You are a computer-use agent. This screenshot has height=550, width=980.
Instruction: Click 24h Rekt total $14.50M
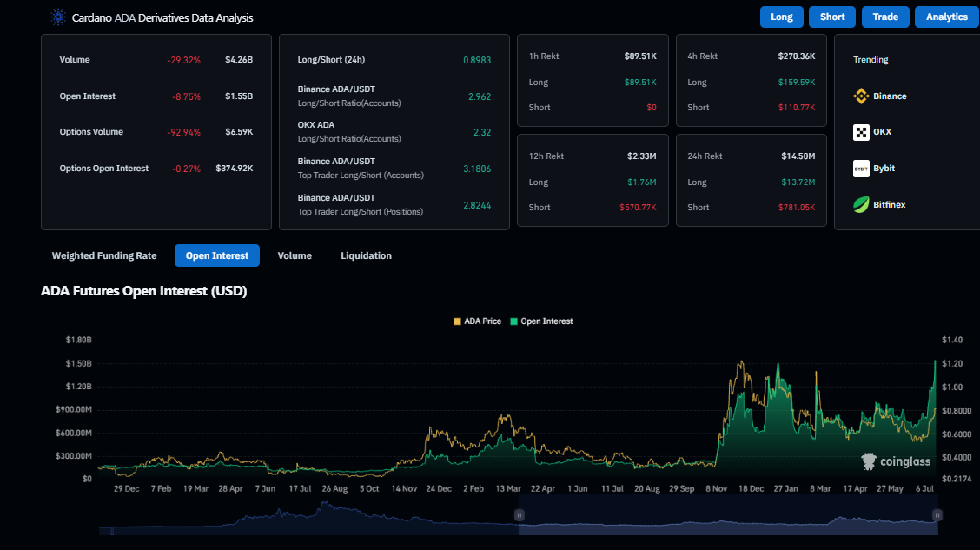pyautogui.click(x=798, y=156)
